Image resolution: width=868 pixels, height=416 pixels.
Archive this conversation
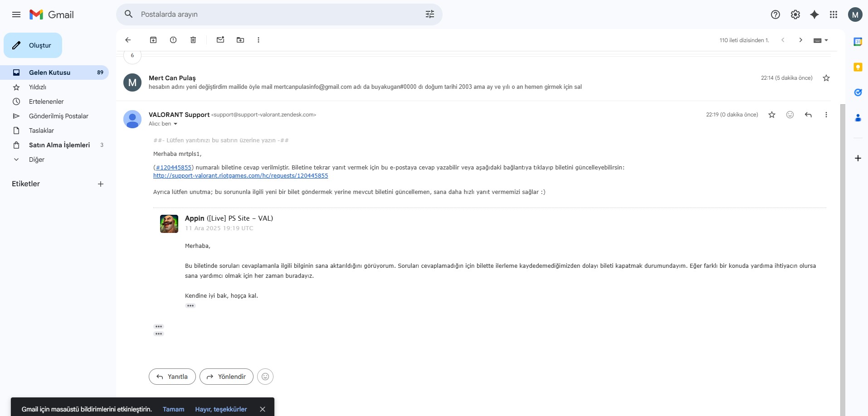pyautogui.click(x=153, y=40)
